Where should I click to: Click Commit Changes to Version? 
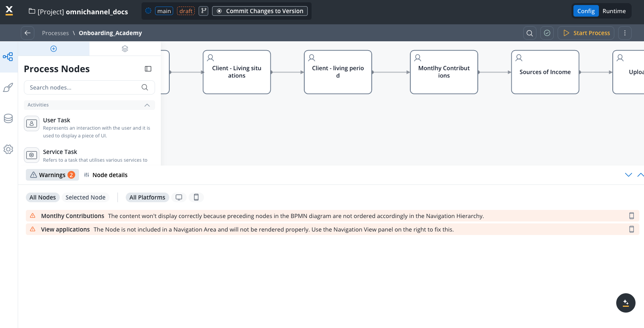coord(260,11)
